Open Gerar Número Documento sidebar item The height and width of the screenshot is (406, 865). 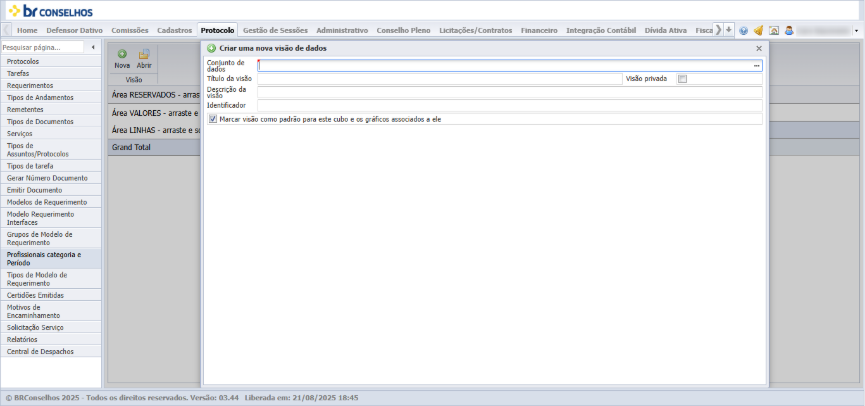[x=51, y=178]
